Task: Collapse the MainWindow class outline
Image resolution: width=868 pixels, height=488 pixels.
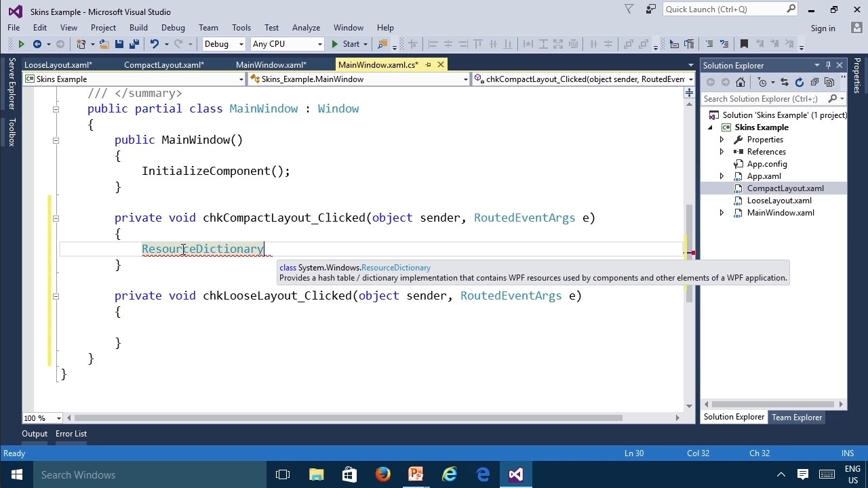Action: [x=56, y=109]
